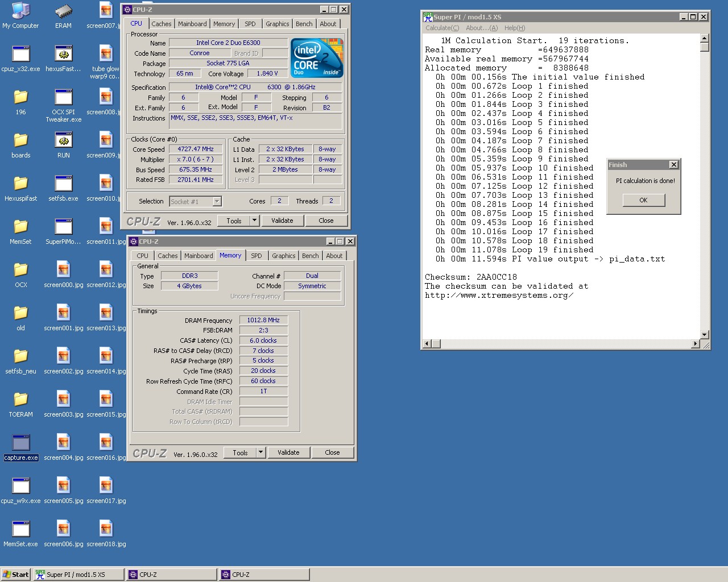Open About menu in Super PI
This screenshot has height=582, width=728.
pos(481,28)
